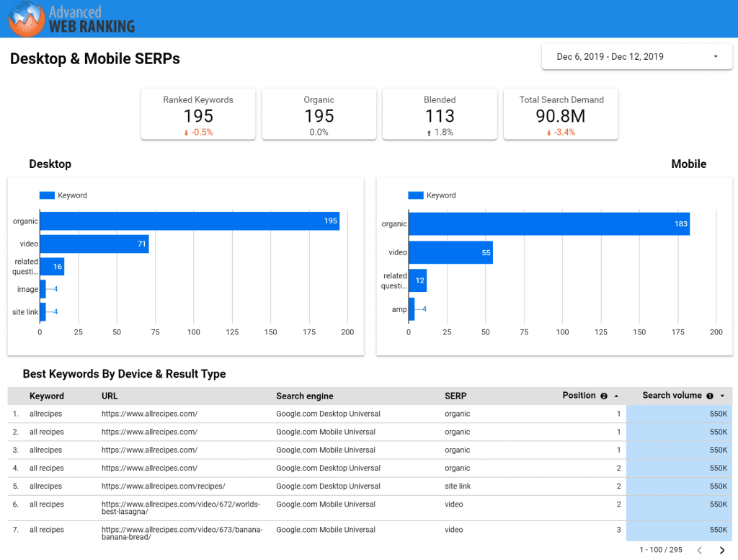The image size is (738, 560).
Task: Open the date range dropdown
Action: pos(637,57)
